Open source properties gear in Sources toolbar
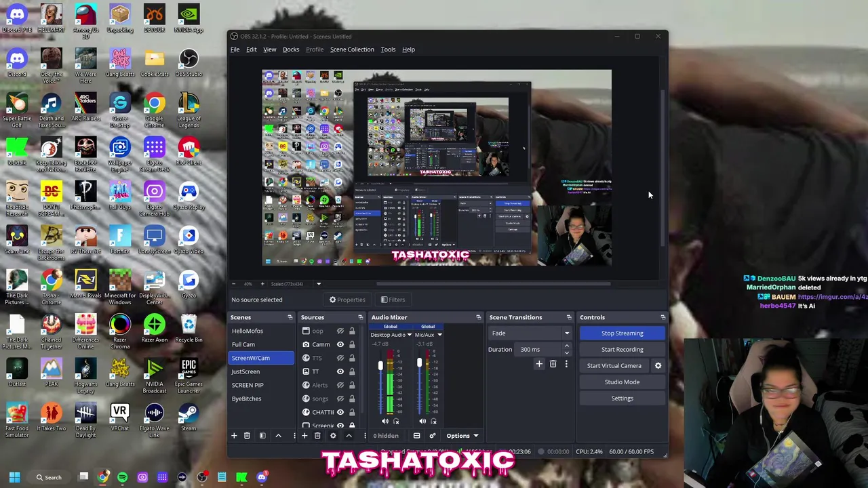This screenshot has width=868, height=488. pos(333,436)
